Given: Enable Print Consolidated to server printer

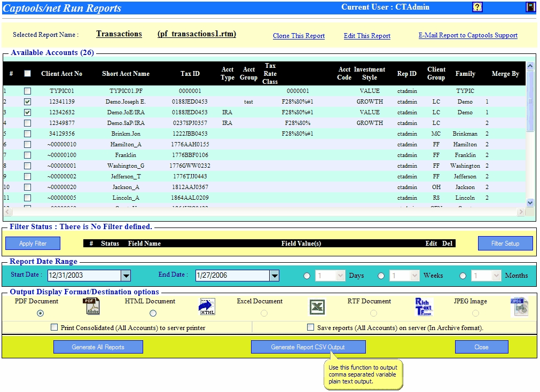Looking at the screenshot, I should pos(54,327).
